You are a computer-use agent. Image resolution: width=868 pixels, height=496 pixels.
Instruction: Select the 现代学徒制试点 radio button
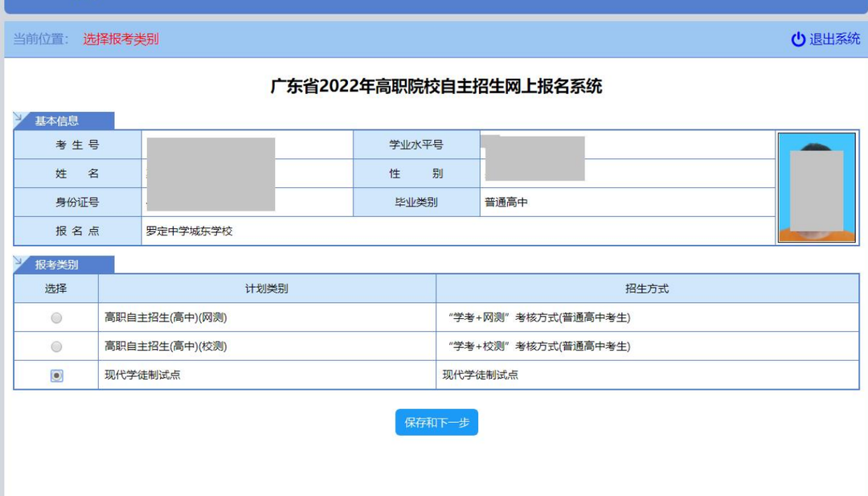[x=56, y=375]
